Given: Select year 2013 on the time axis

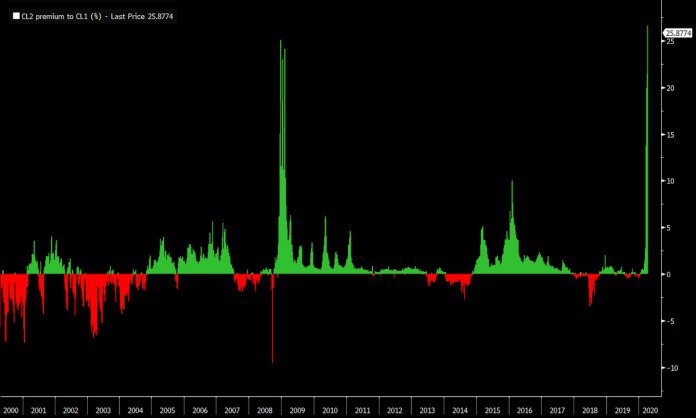Looking at the screenshot, I should click(427, 410).
